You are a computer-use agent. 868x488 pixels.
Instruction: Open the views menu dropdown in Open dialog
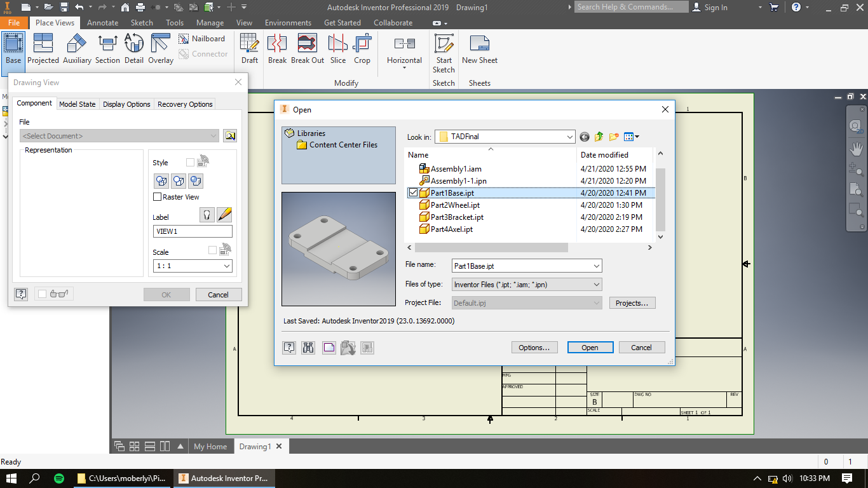click(631, 137)
